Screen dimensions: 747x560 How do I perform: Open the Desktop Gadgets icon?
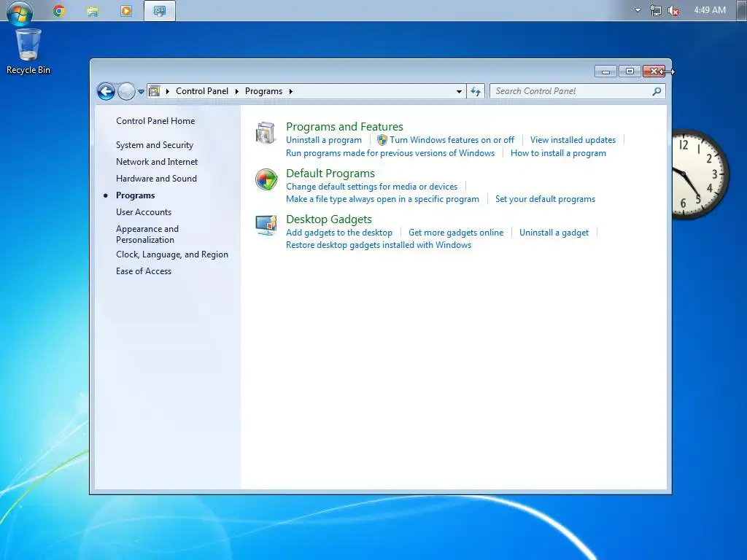click(x=266, y=225)
